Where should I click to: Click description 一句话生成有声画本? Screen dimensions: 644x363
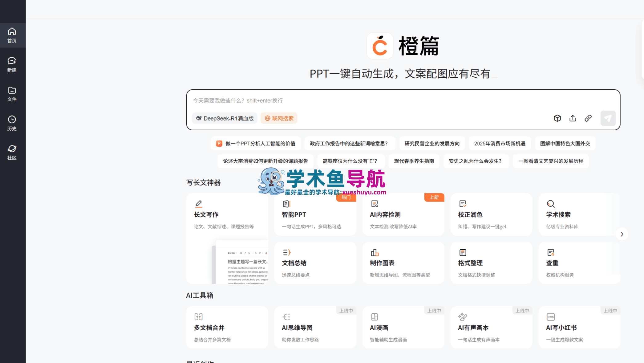point(478,340)
